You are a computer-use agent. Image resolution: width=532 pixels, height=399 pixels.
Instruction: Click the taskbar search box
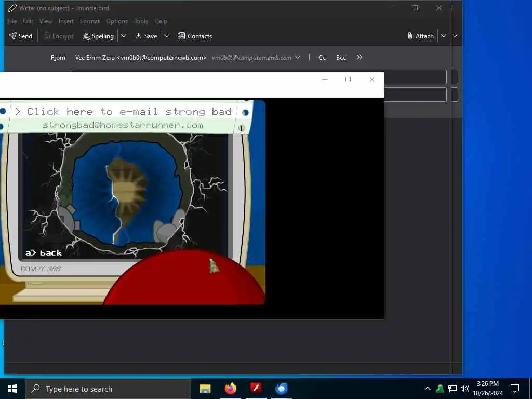[x=108, y=389]
